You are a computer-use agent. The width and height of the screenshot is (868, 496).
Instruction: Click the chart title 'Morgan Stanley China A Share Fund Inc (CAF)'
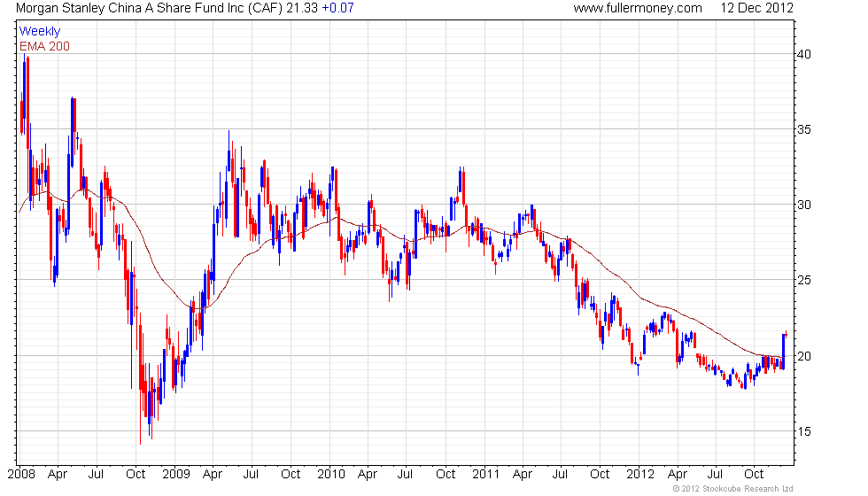150,8
